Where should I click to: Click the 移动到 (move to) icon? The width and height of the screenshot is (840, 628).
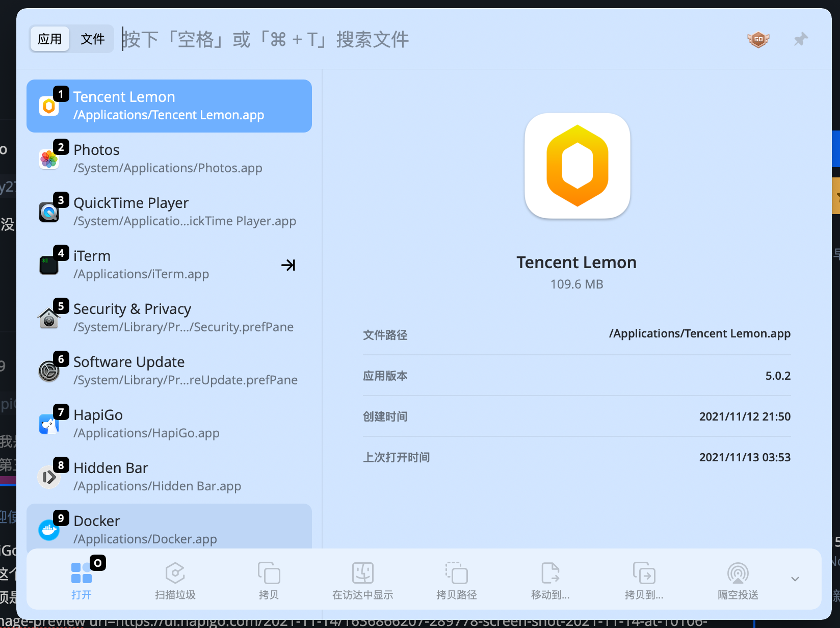pyautogui.click(x=550, y=573)
